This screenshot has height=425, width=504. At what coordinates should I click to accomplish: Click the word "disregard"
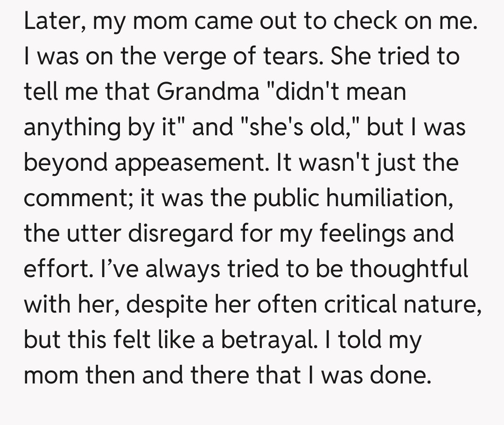pos(192,233)
